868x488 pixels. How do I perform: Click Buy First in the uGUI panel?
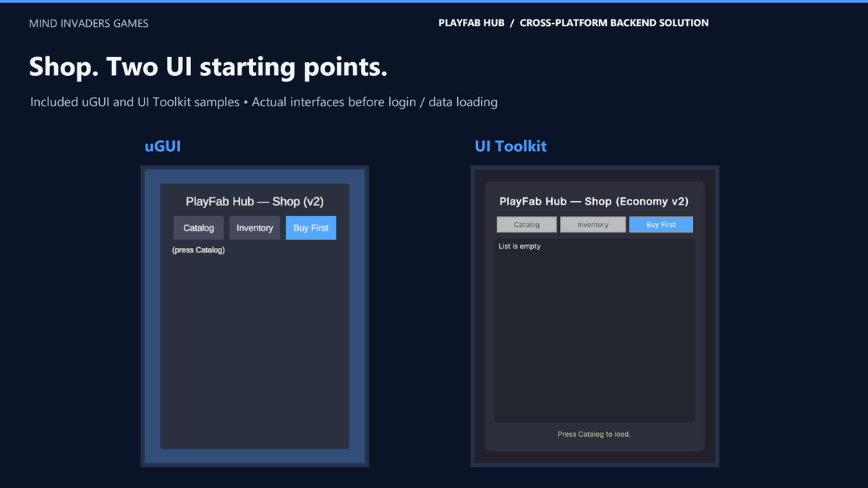[311, 228]
